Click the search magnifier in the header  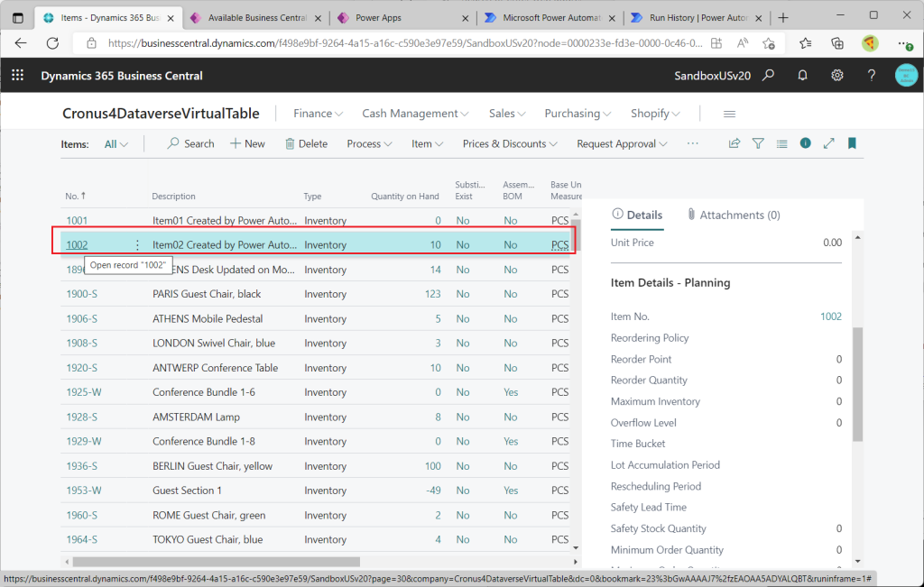(768, 76)
